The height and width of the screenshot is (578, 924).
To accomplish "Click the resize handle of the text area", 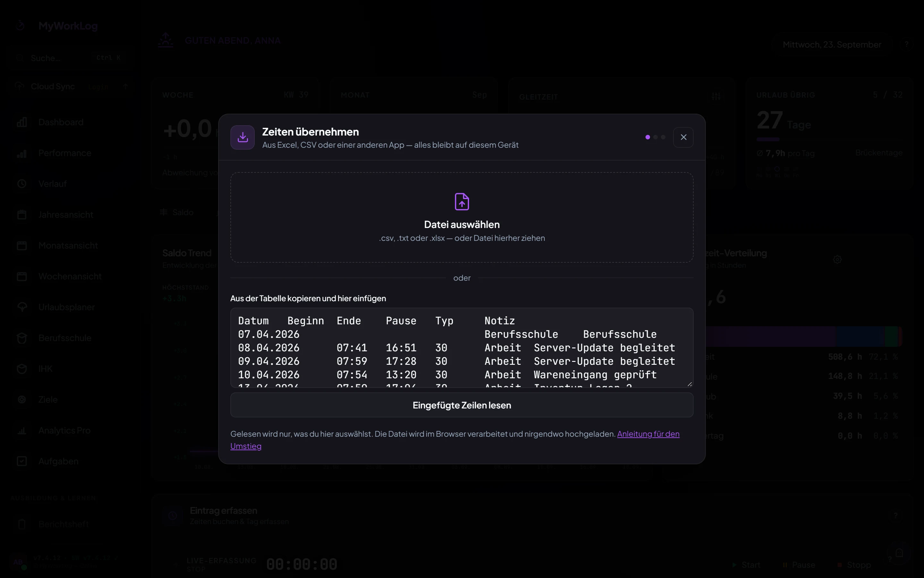I will pos(689,384).
